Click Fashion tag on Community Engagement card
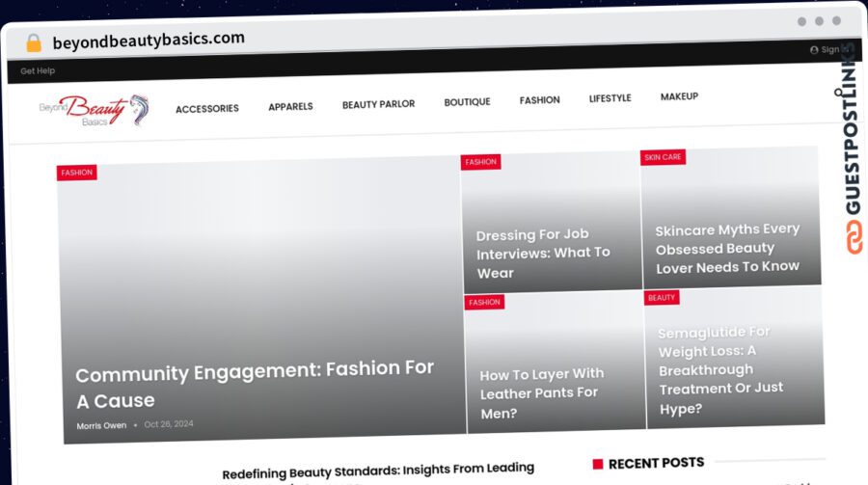This screenshot has height=485, width=868. click(x=77, y=173)
